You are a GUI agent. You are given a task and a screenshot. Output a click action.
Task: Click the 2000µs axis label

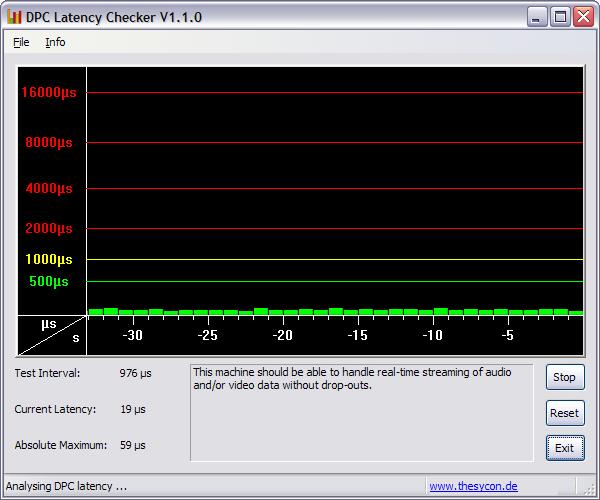tap(49, 228)
